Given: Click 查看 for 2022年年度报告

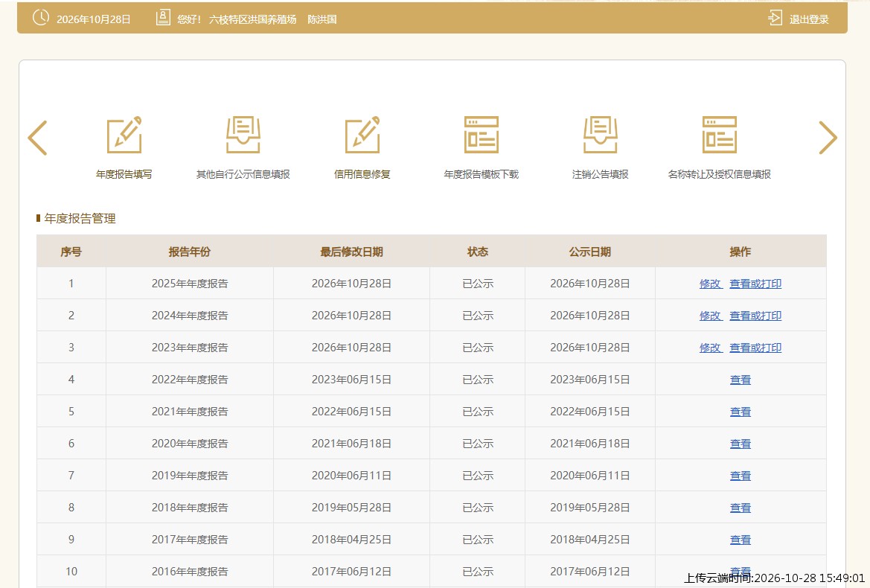Looking at the screenshot, I should (x=741, y=380).
